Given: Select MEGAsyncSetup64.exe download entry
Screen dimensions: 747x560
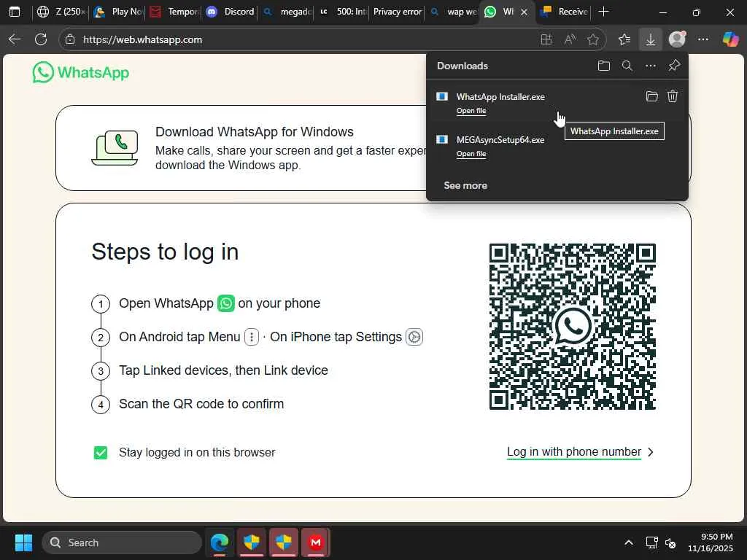Looking at the screenshot, I should [x=557, y=146].
